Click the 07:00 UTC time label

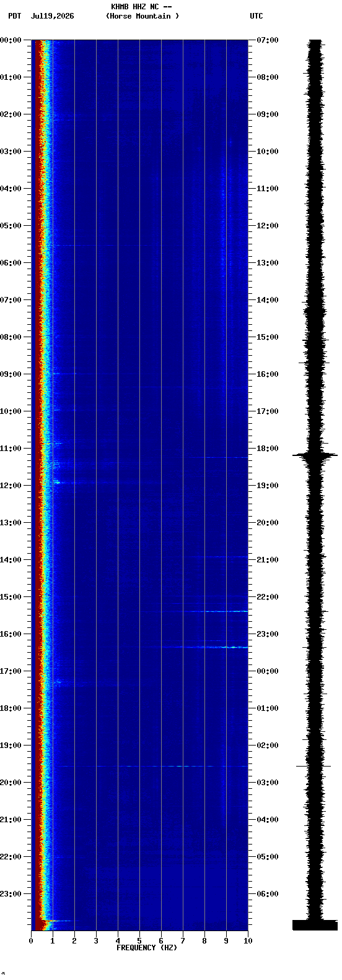(268, 40)
